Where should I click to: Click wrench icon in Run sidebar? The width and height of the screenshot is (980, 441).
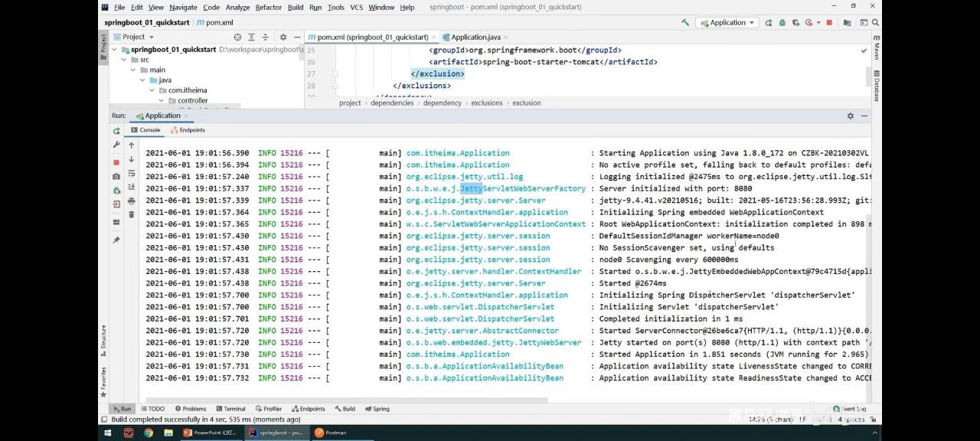point(116,145)
